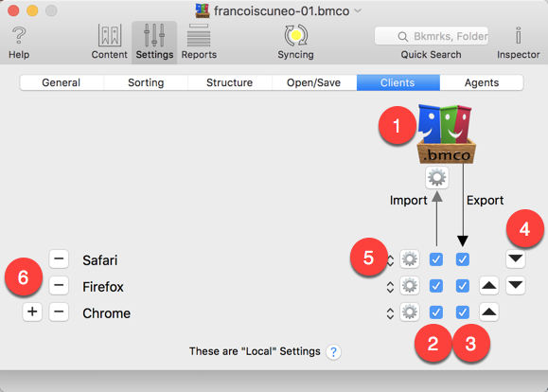Select the Sorting tab
Screen dimensions: 548x392
click(146, 82)
